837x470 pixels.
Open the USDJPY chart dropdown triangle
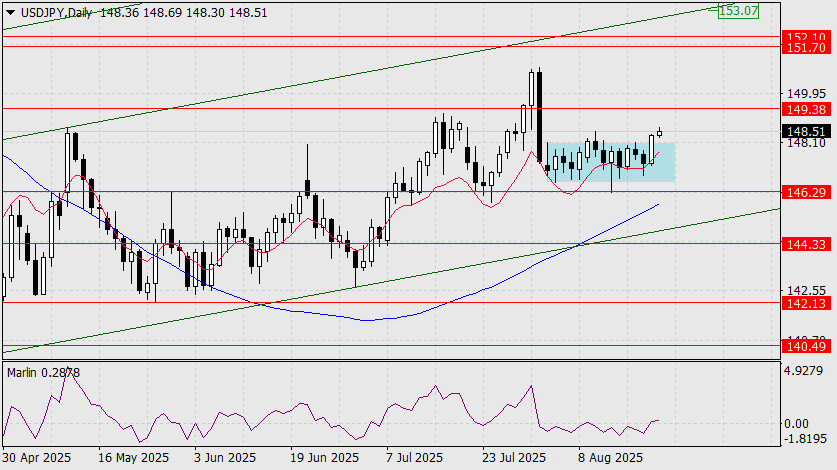[x=10, y=13]
